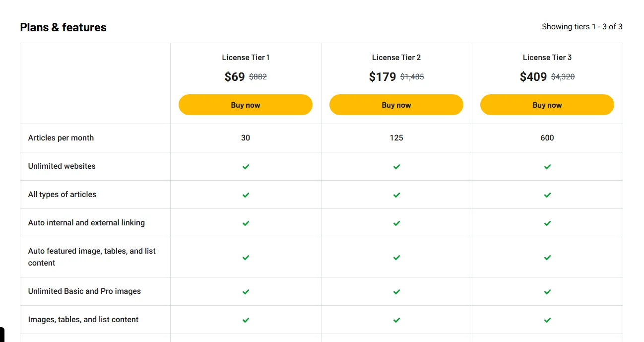Click Tier 1 checkmark for Unlimited websites
644x342 pixels.
coord(246,167)
